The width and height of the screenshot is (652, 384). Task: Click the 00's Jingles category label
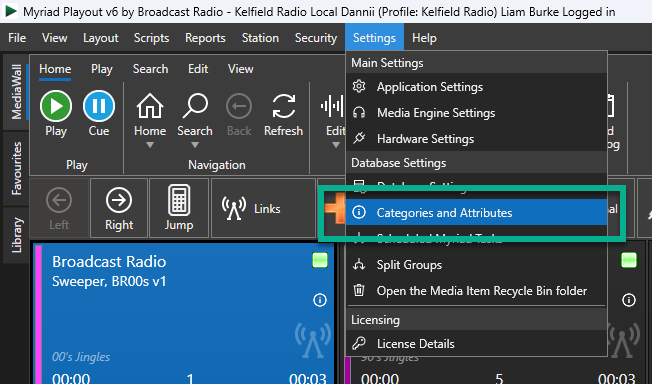pyautogui.click(x=81, y=357)
